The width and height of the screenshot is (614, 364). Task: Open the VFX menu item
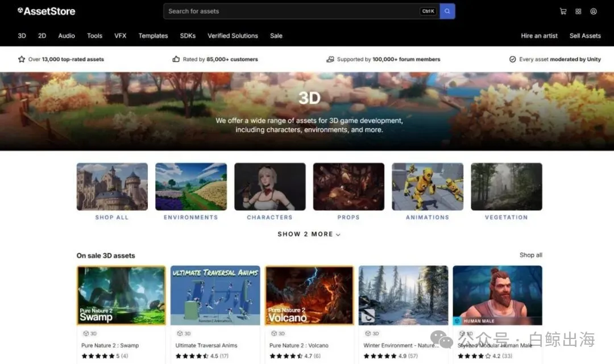(x=120, y=36)
